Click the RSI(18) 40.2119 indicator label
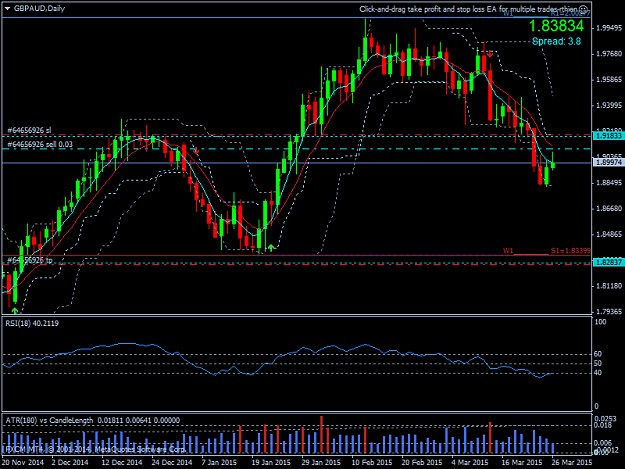This screenshot has height=469, width=625. coord(32,323)
